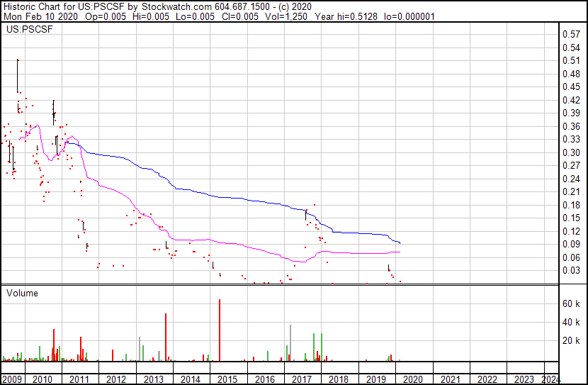Select the 2017 year label on the axis
Viewport: 588px width, 385px height.
(x=302, y=379)
